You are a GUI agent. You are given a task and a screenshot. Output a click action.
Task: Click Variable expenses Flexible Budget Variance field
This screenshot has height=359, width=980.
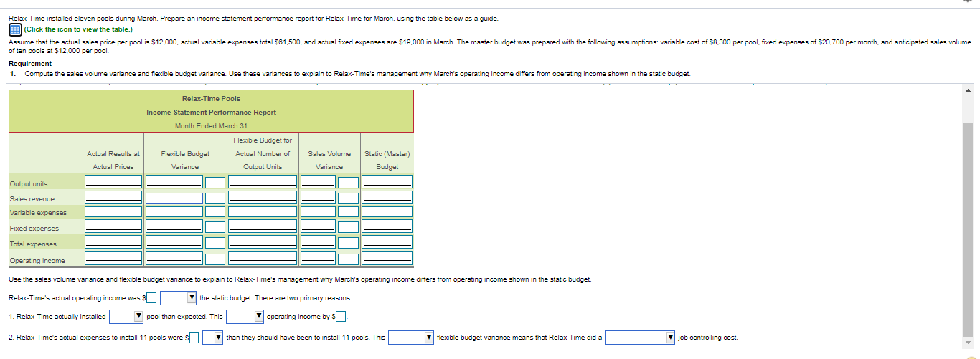pos(174,212)
